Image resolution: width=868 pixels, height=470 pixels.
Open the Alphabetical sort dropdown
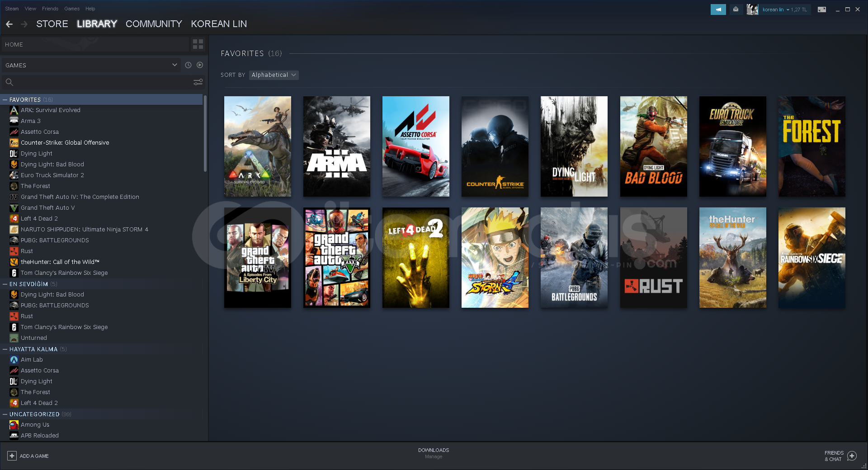[x=274, y=75]
